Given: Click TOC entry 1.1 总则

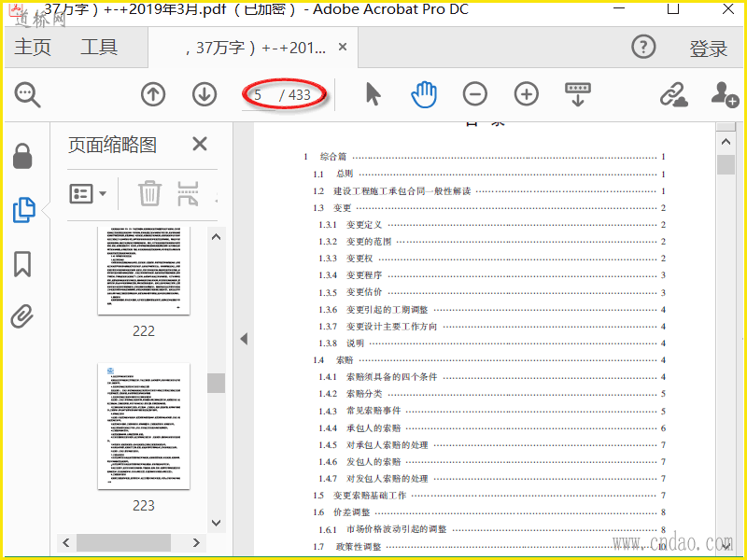Looking at the screenshot, I should (x=488, y=174).
